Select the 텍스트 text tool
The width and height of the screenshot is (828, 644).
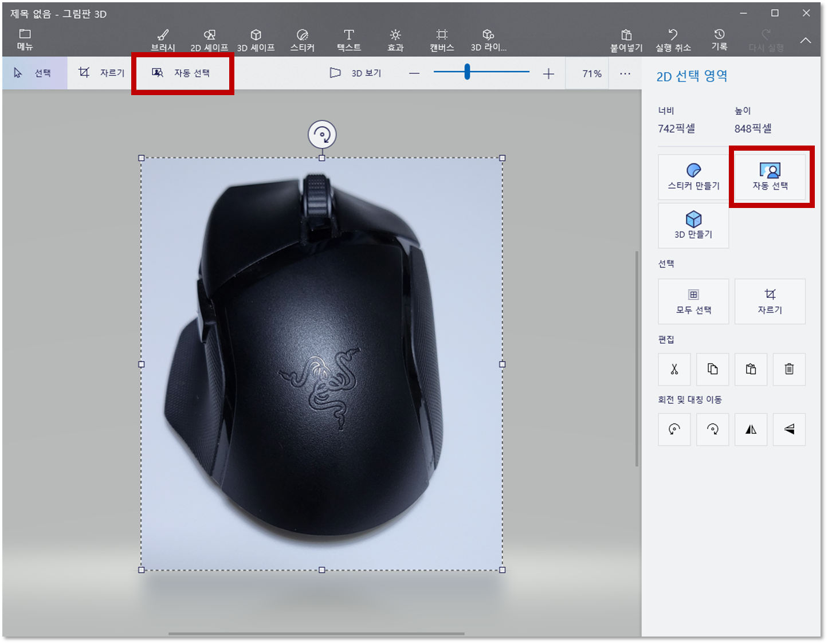(349, 40)
